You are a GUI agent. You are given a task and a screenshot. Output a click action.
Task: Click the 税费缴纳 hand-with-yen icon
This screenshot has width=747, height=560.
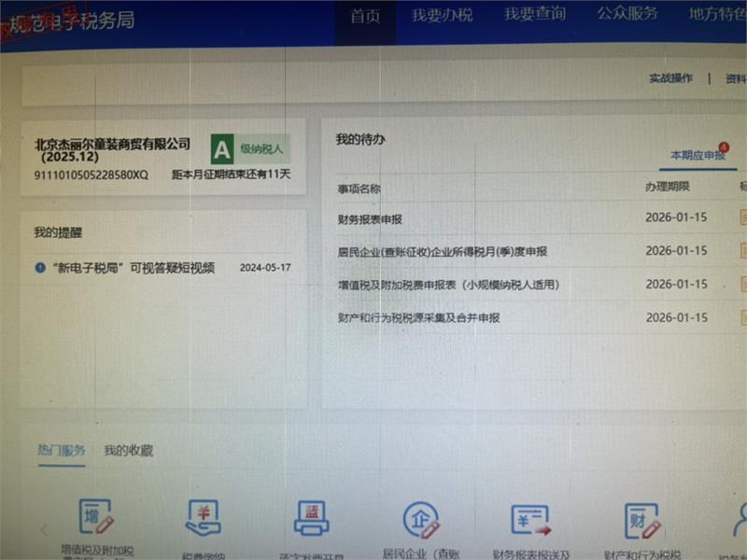point(204,518)
